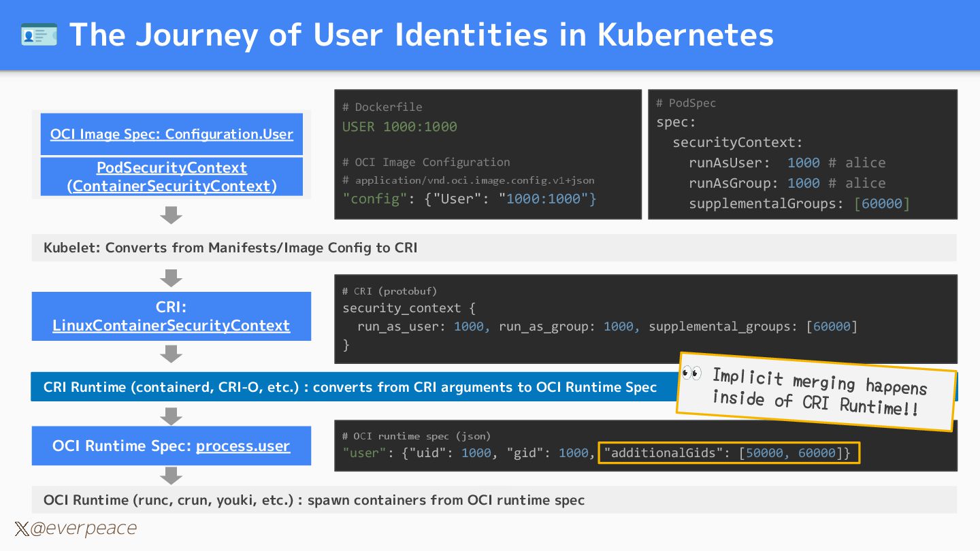Click the '"uid": 1000' text in runtime spec

pyautogui.click(x=452, y=454)
